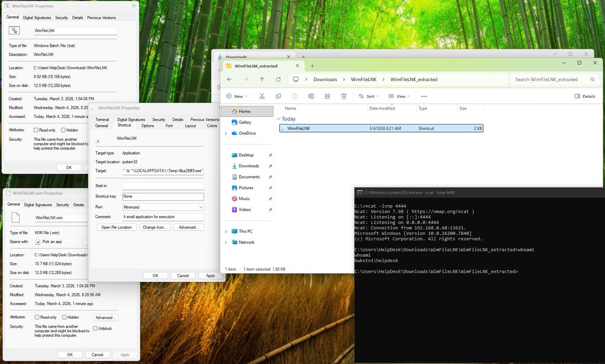Collapse the Today group in file list
Screen dimensions: 605x364
[x=279, y=119]
